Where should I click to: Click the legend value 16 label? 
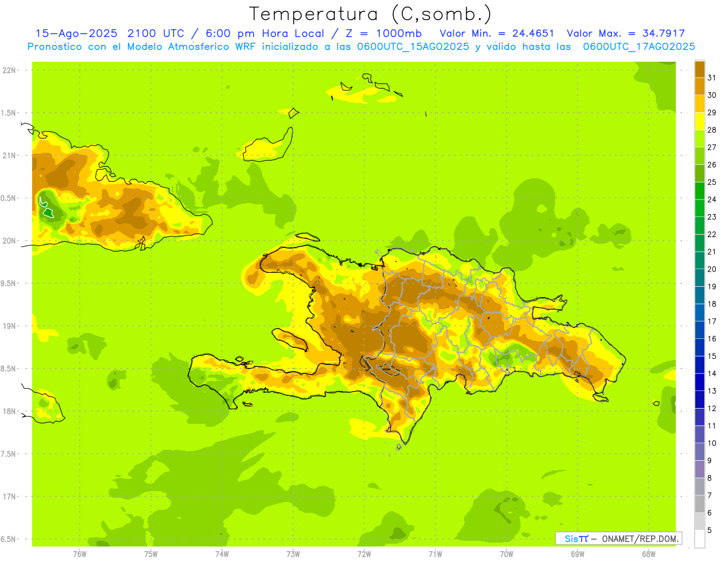(x=712, y=338)
